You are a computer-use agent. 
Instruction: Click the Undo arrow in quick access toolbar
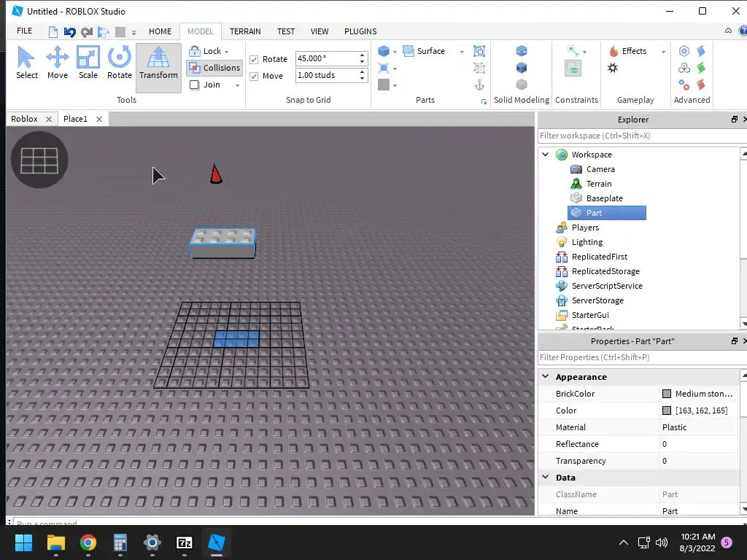[x=69, y=32]
